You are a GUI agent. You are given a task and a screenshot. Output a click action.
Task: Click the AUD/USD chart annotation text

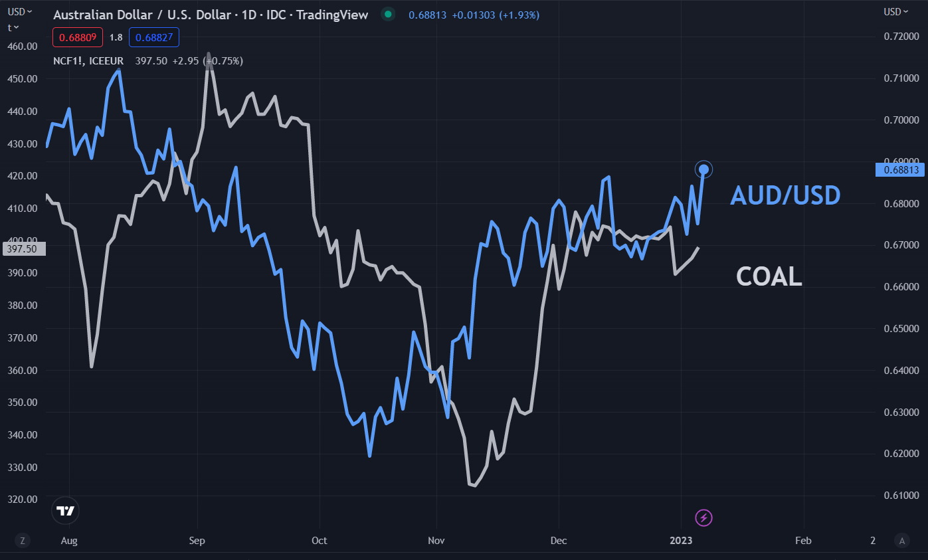785,195
